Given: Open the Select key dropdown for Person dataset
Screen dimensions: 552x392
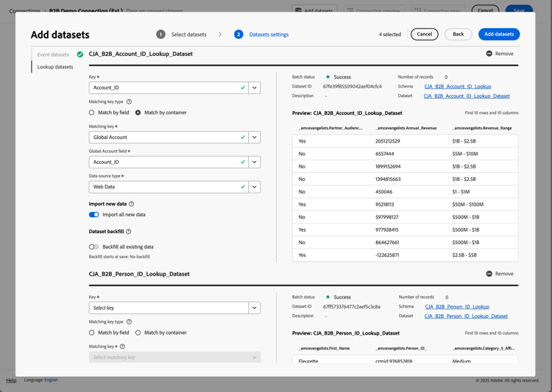Looking at the screenshot, I should point(254,308).
